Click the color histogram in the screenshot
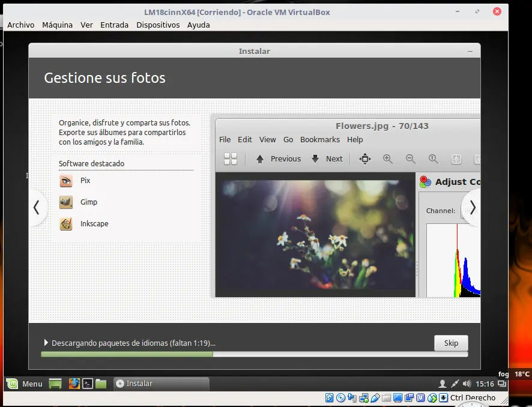 tap(453, 261)
